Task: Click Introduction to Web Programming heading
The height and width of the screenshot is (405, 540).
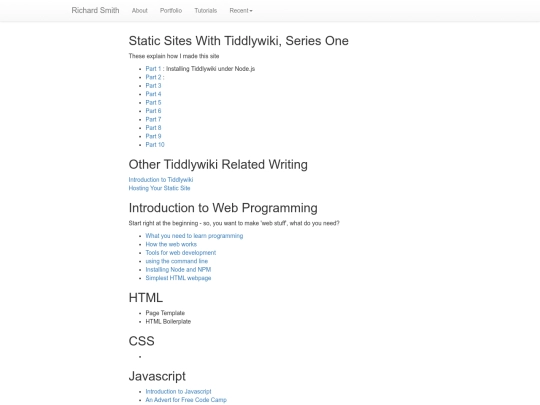Action: point(223,208)
